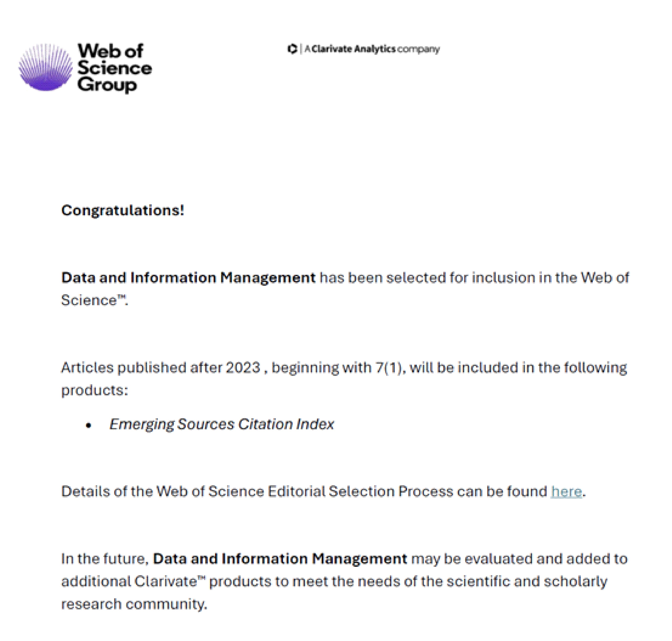Click bold journal name after "In the future"
Image resolution: width=672 pixels, height=641 pixels.
280,559
